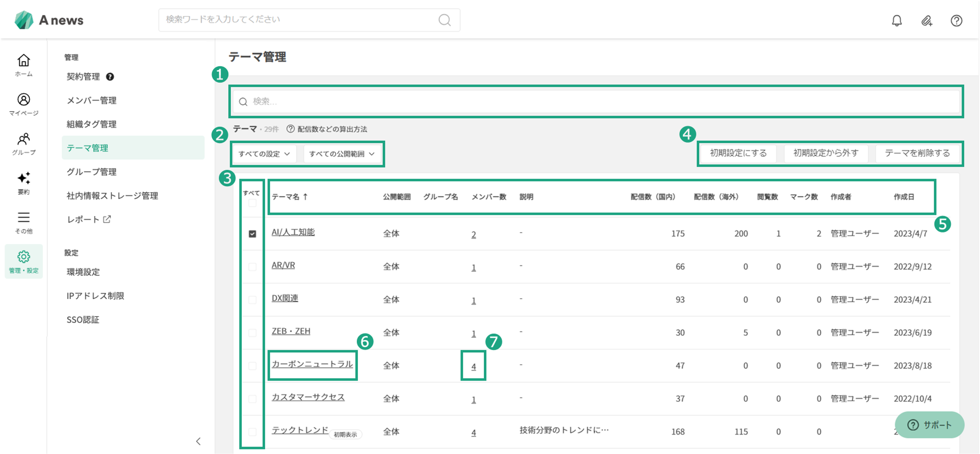Select 管理・設定 gear icon

click(23, 262)
